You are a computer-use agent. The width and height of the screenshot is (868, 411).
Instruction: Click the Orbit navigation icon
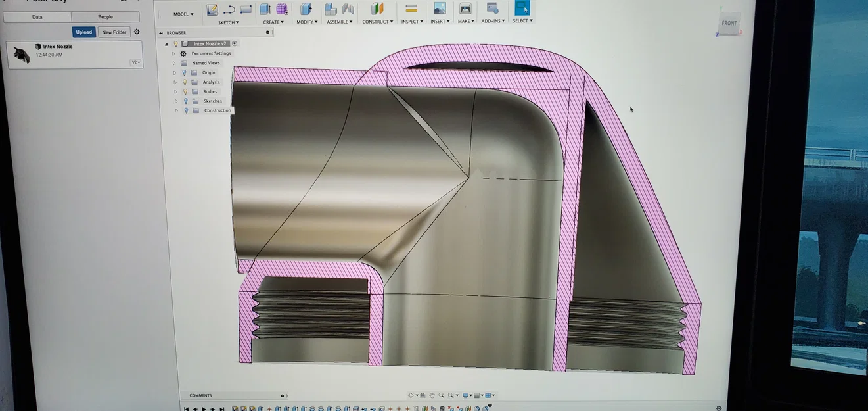(411, 395)
